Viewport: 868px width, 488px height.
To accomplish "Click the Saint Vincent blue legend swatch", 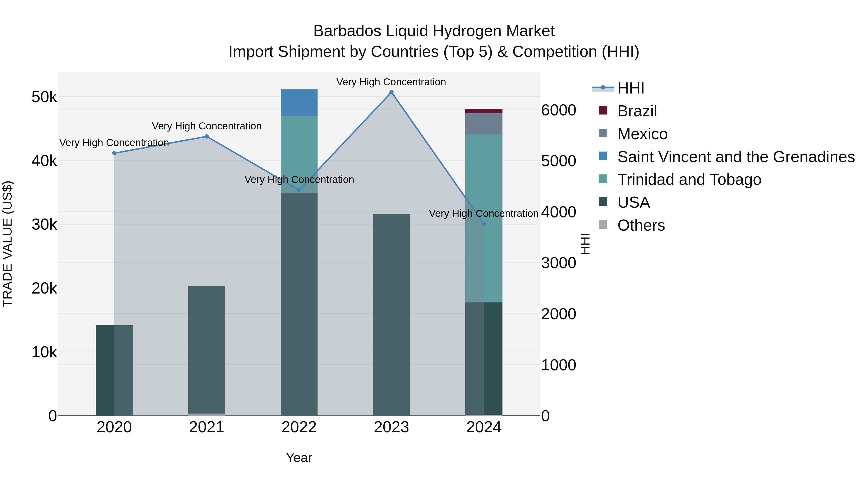I will [603, 156].
